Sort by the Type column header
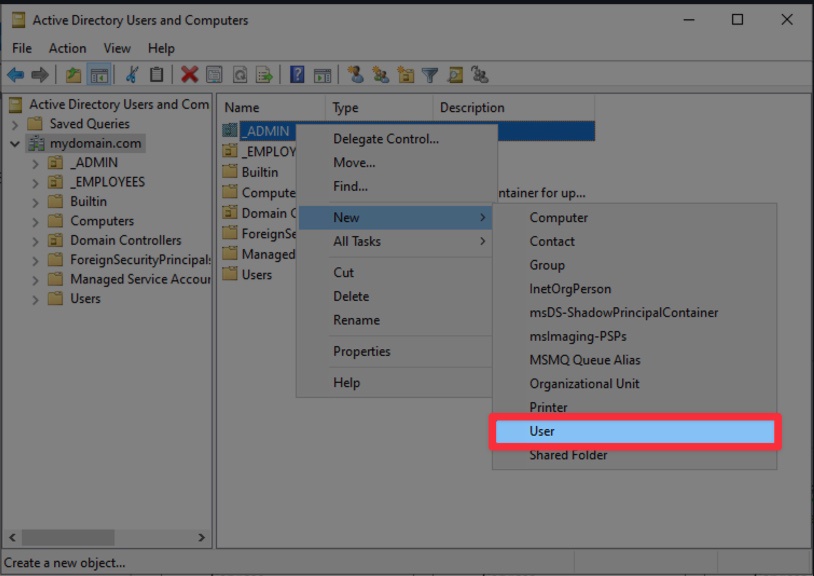814x576 pixels. (x=379, y=107)
